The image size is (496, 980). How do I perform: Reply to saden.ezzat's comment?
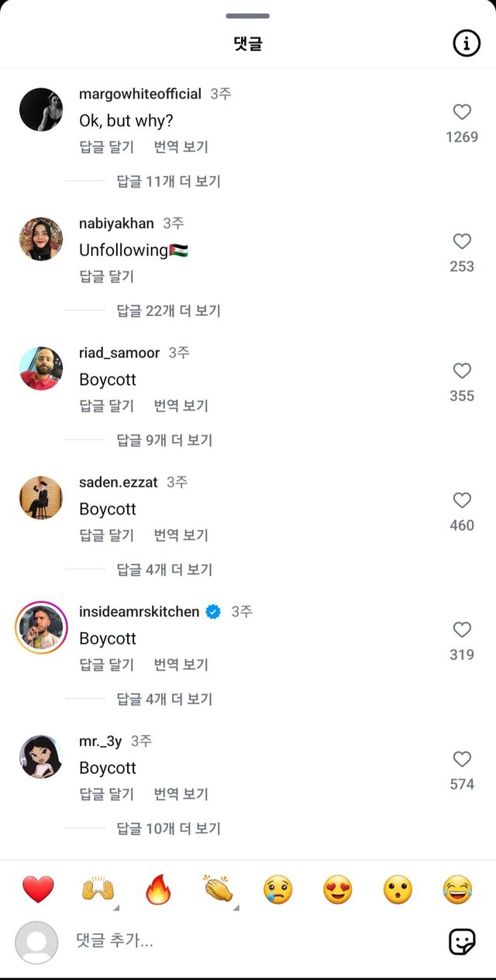click(x=107, y=535)
